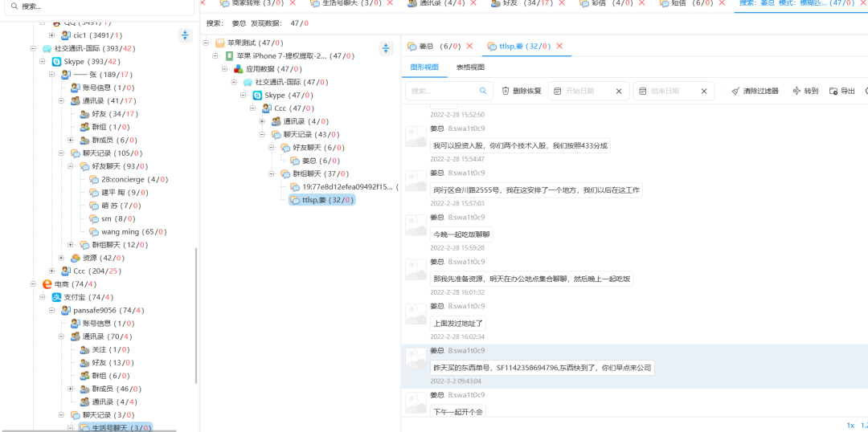
Task: Select the 建平 陶 (9/0) chat
Action: point(121,193)
